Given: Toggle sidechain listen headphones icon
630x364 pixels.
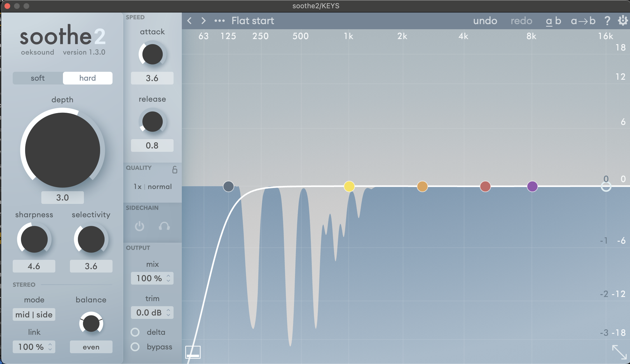Looking at the screenshot, I should 164,226.
